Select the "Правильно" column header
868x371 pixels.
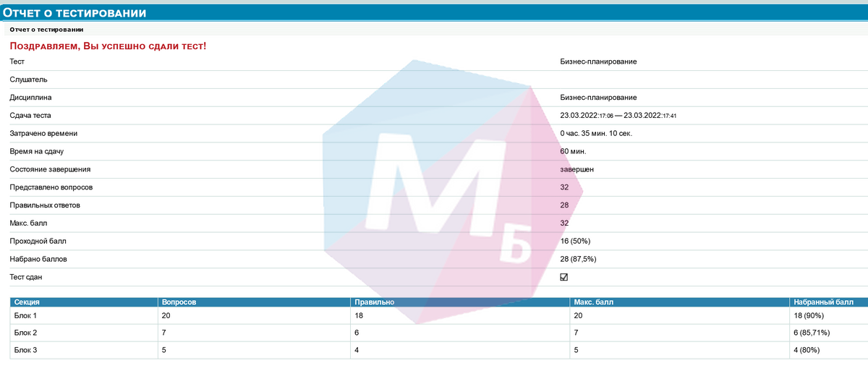[375, 302]
